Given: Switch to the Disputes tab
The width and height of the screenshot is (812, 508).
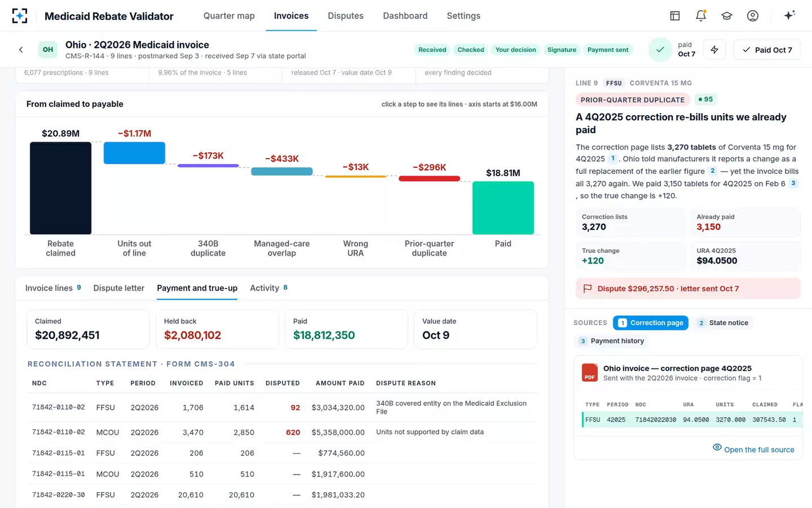Looking at the screenshot, I should pos(346,16).
